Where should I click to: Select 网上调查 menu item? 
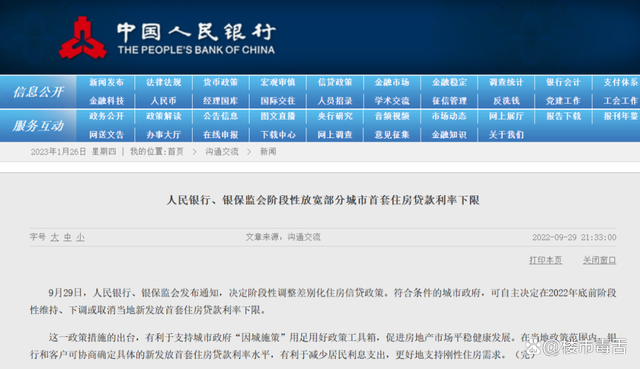[x=335, y=135]
